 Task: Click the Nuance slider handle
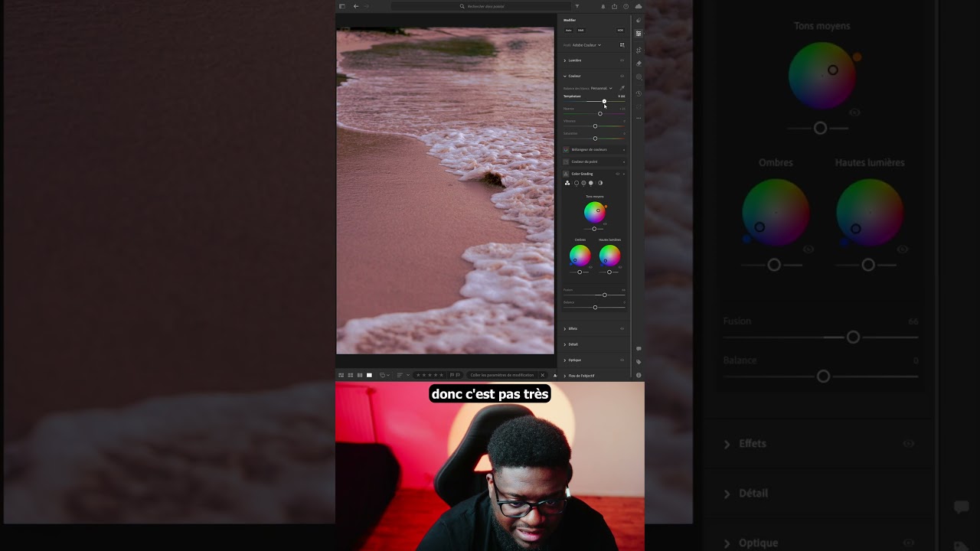pos(600,113)
